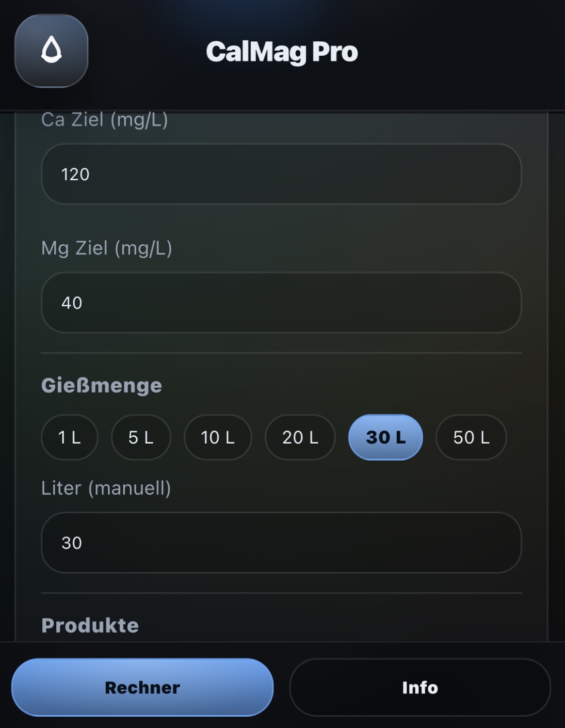The image size is (565, 728).
Task: Click into the Liter (manuell) field
Action: (x=281, y=543)
